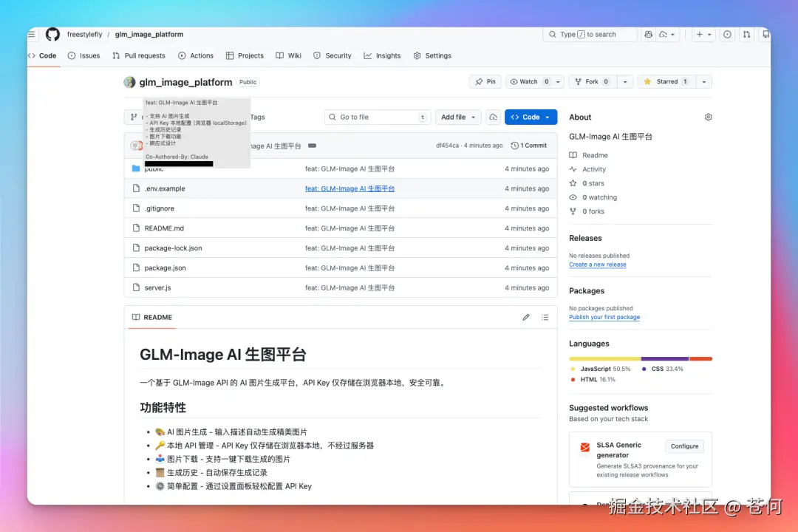
Task: Open the Readme link in About
Action: tap(595, 155)
